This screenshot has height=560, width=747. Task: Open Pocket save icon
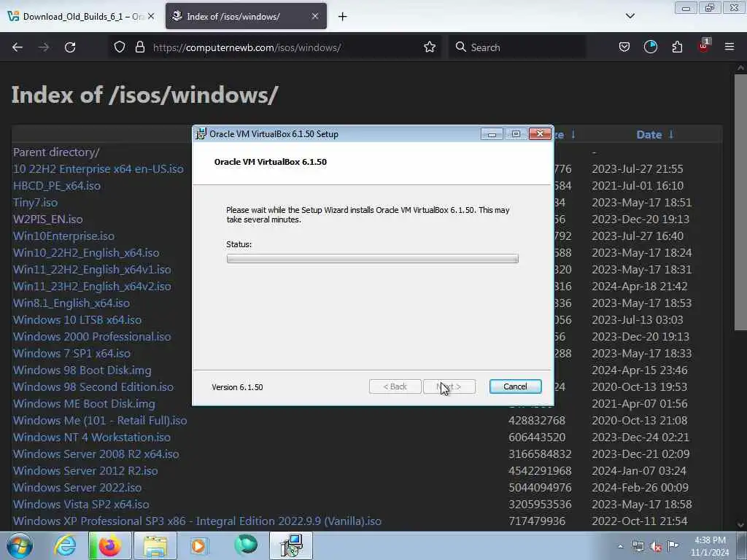624,47
